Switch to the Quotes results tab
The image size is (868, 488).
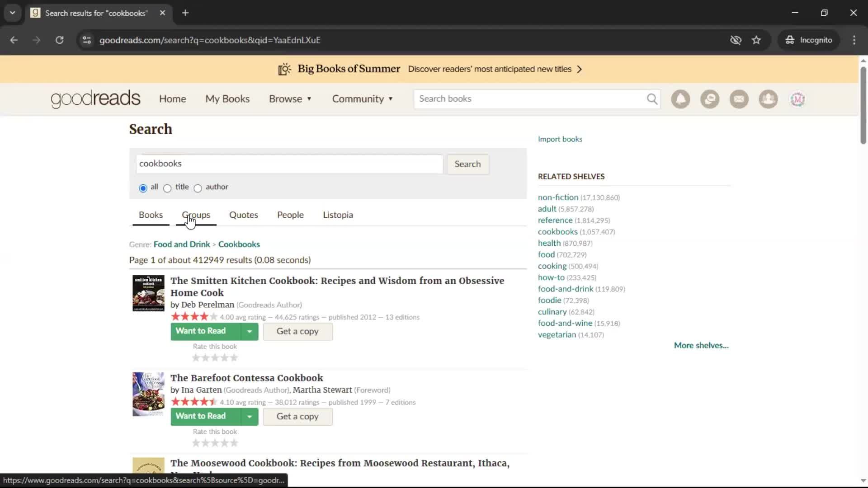click(243, 215)
